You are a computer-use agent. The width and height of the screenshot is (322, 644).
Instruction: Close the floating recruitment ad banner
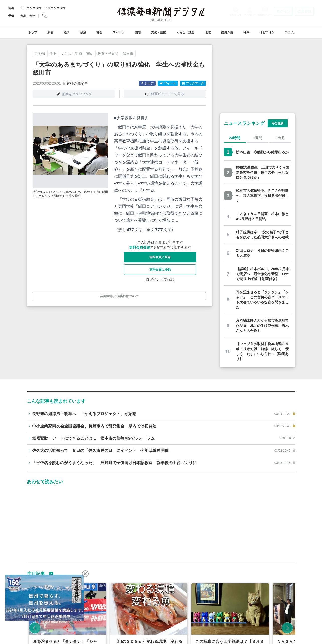[x=85, y=574]
